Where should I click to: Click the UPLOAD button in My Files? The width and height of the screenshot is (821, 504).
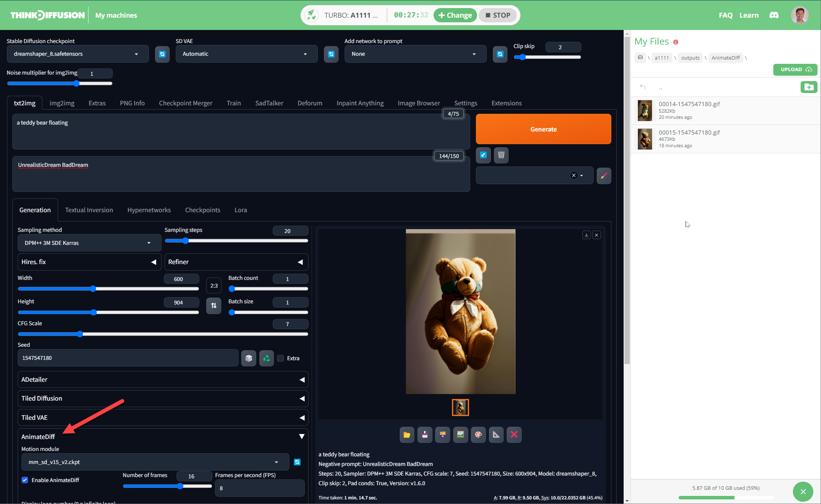point(795,70)
